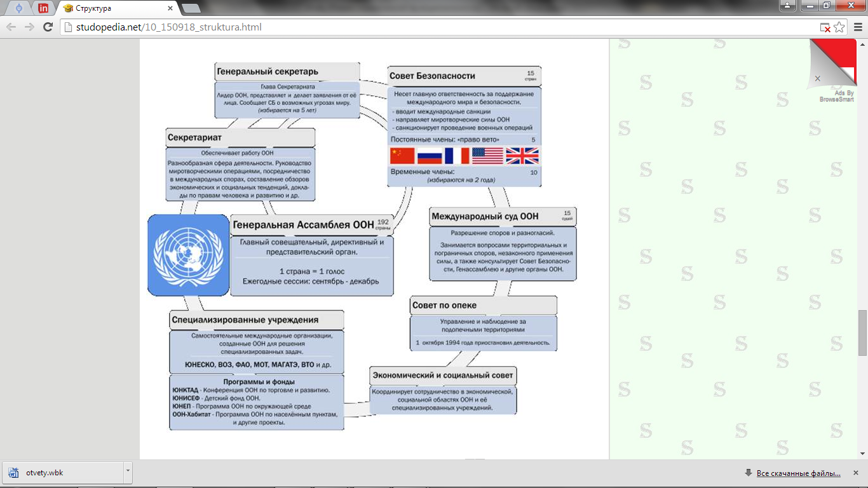
Task: Click the UN emblem image
Action: tap(188, 255)
